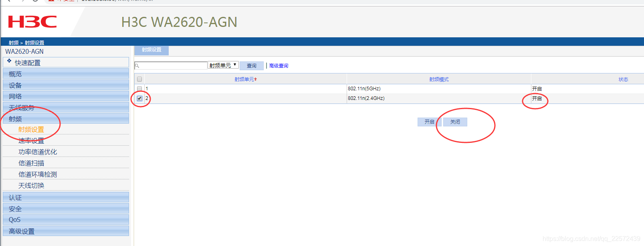Click the 查询 button

[x=252, y=65]
